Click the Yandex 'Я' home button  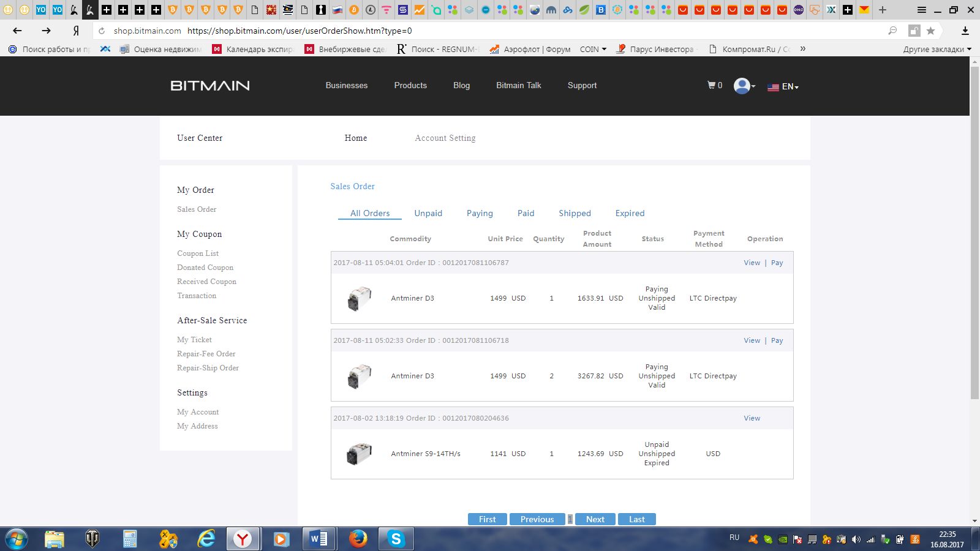76,31
